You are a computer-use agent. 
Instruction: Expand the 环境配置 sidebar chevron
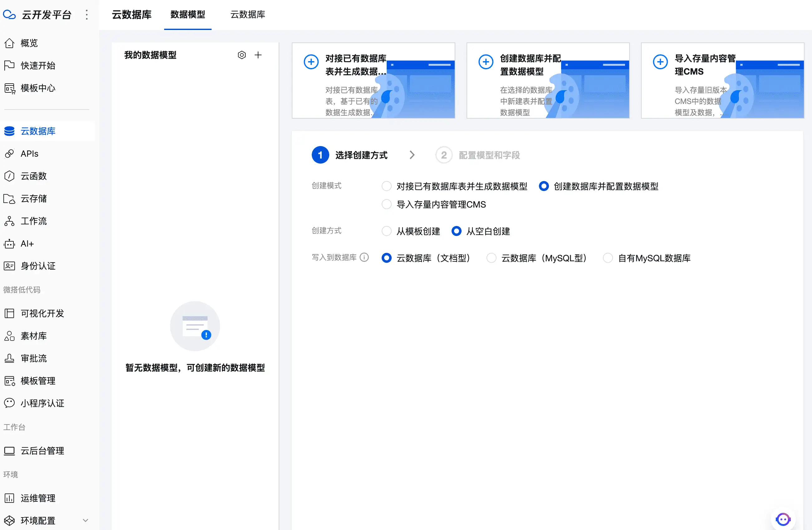coord(86,520)
